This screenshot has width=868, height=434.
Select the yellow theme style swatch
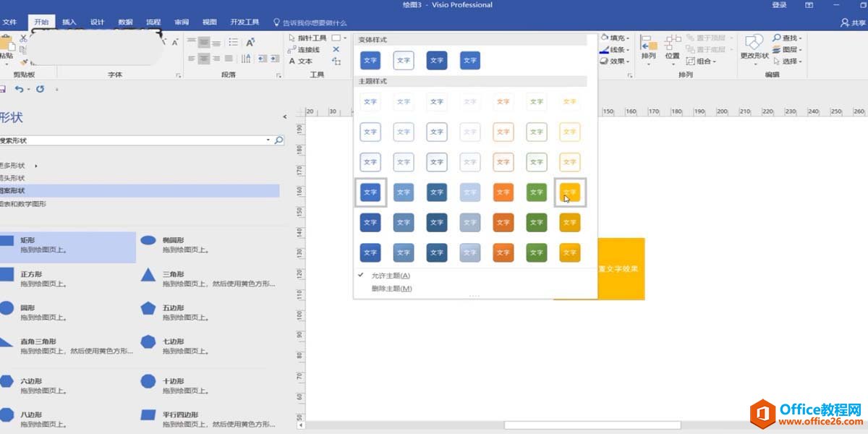coord(569,192)
